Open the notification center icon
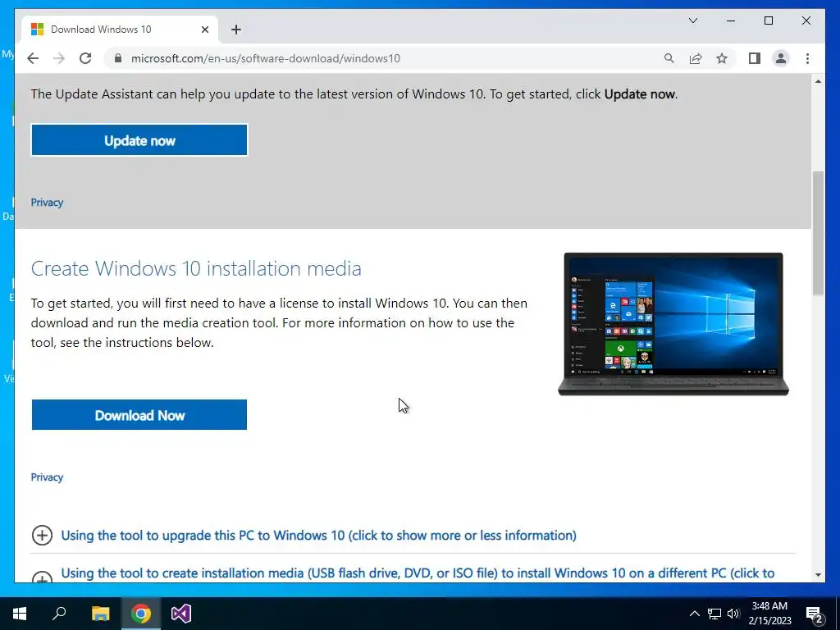The height and width of the screenshot is (630, 840). 814,614
